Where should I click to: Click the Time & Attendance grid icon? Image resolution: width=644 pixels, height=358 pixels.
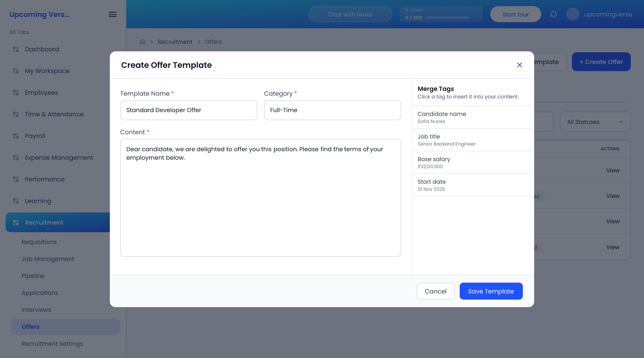click(x=16, y=114)
